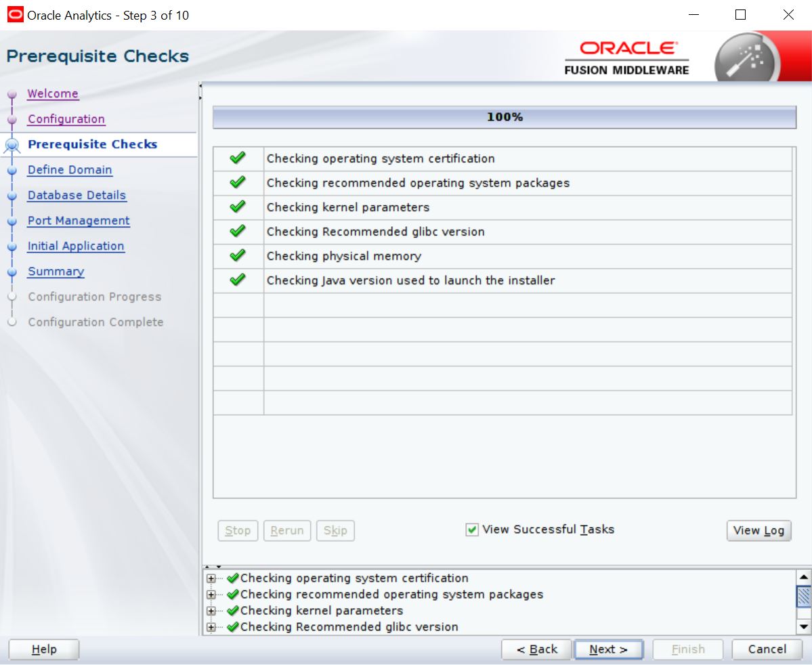This screenshot has width=812, height=665.
Task: Open the View Log button
Action: pyautogui.click(x=758, y=531)
